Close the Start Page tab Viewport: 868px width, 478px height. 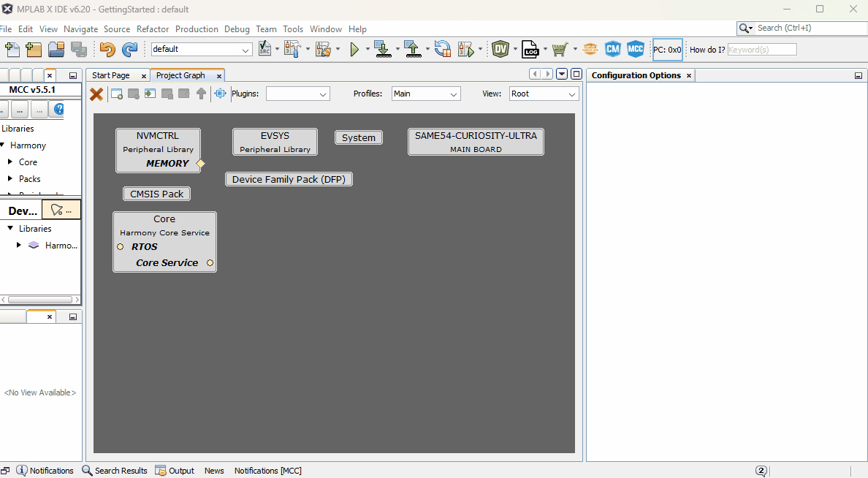coord(144,76)
